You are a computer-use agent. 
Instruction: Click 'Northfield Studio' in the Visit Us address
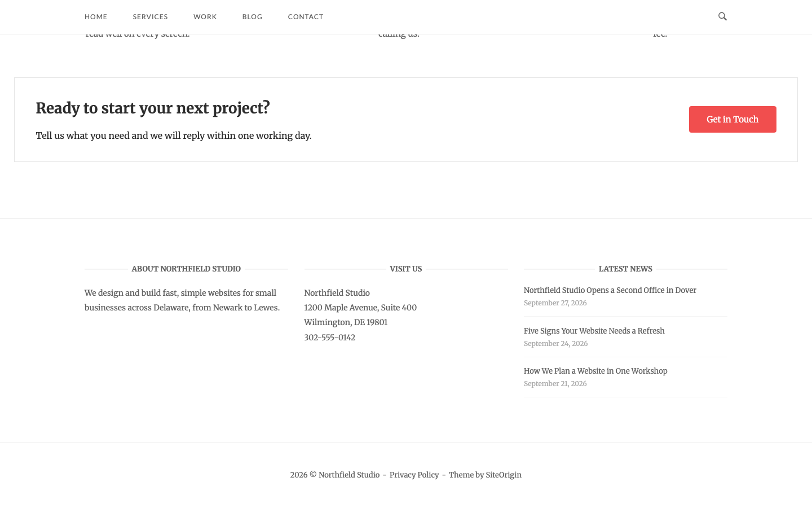coord(337,293)
